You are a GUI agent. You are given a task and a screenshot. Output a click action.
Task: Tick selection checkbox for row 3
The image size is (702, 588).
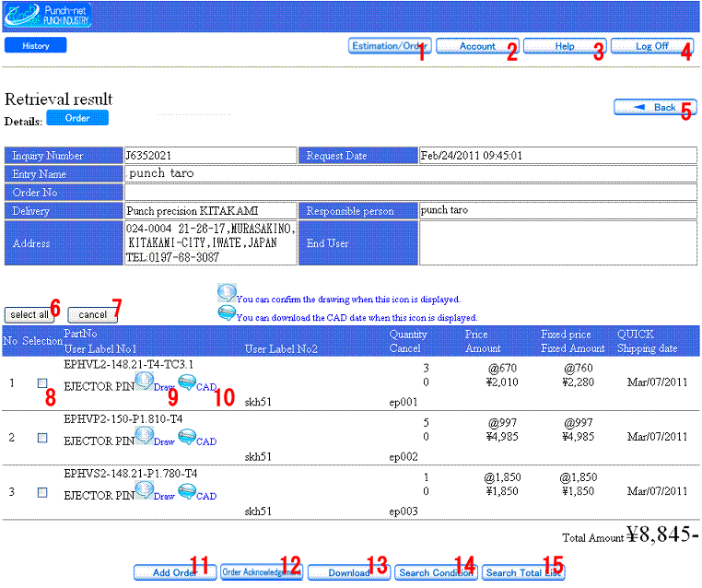42,492
